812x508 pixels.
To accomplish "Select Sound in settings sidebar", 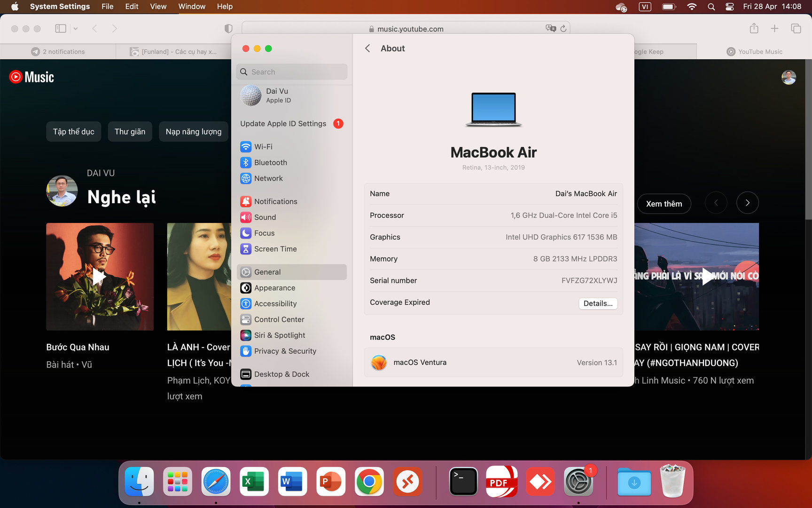I will pos(265,217).
